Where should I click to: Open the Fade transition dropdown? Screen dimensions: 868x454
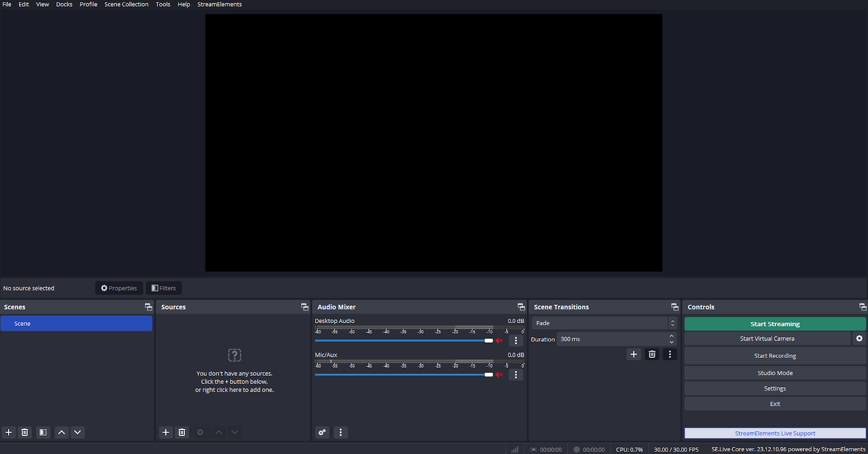603,323
